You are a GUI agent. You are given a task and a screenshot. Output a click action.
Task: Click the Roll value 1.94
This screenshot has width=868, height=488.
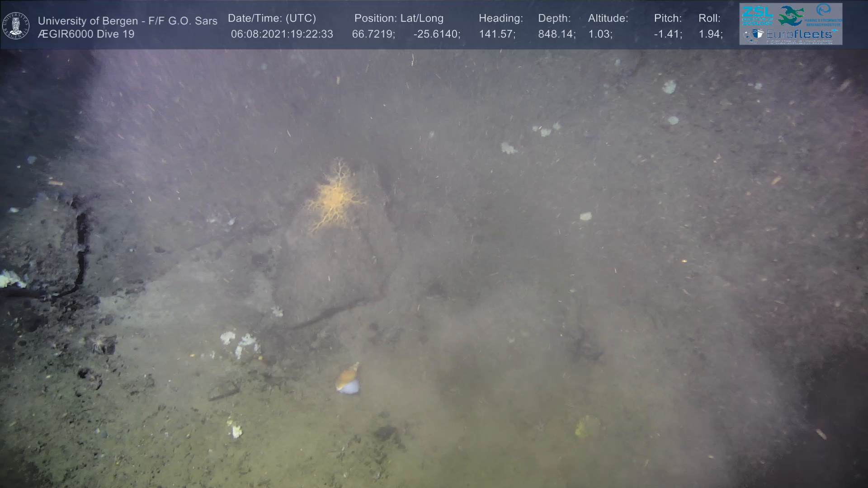[x=710, y=34]
